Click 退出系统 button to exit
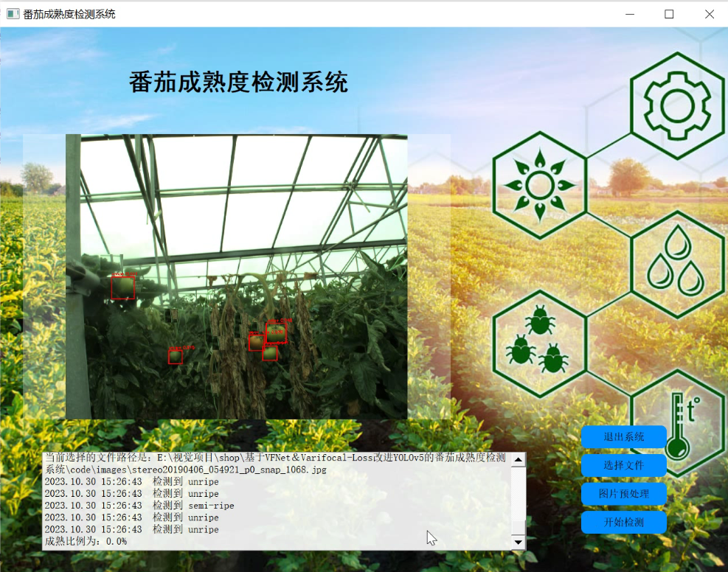 click(x=623, y=436)
